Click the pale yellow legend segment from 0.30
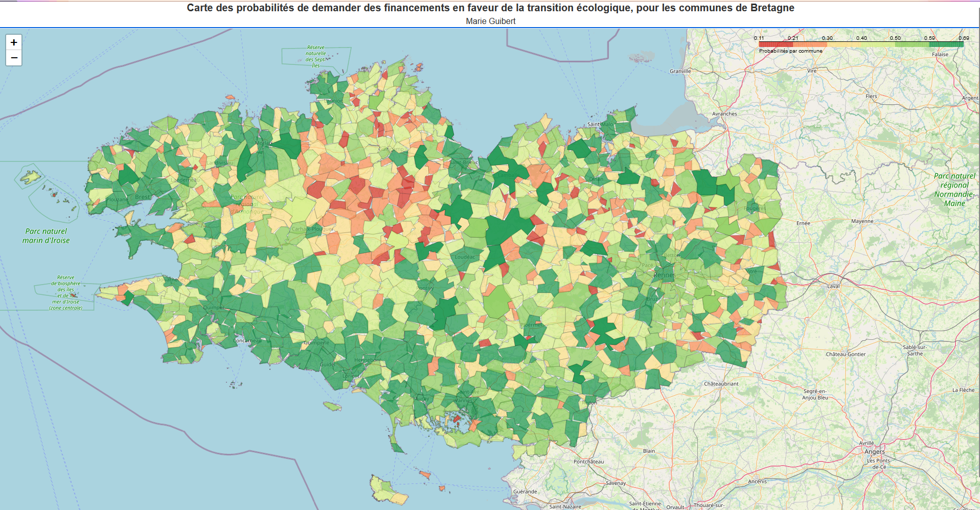Image resolution: width=980 pixels, height=510 pixels. (844, 44)
